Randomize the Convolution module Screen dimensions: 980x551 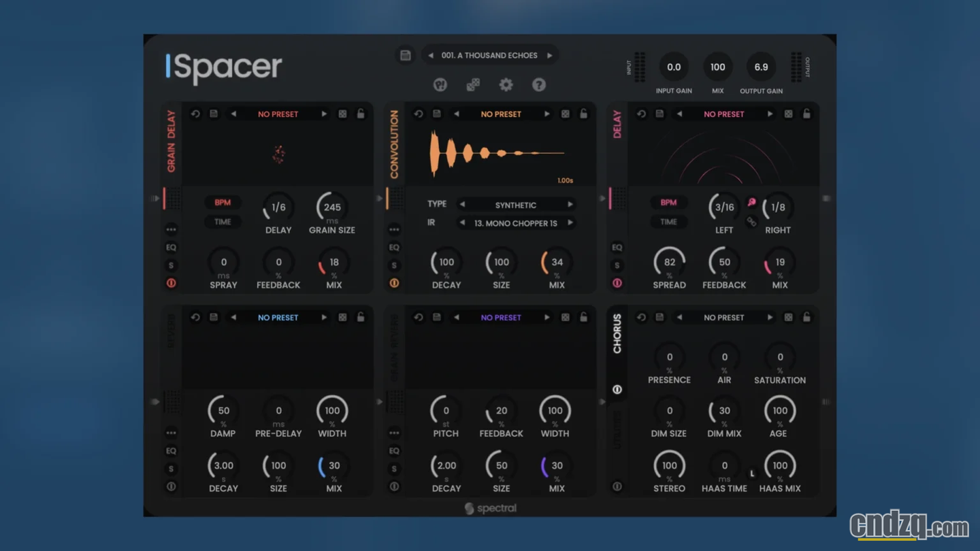point(565,114)
